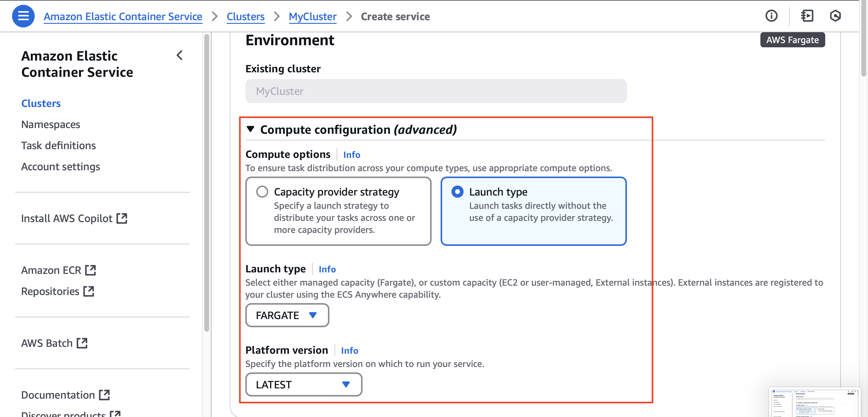Click the info circle icon in header
The height and width of the screenshot is (417, 868).
click(771, 16)
